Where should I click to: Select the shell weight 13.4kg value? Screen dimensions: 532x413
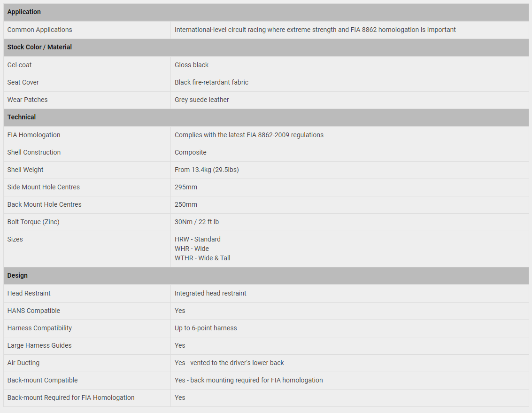(207, 170)
